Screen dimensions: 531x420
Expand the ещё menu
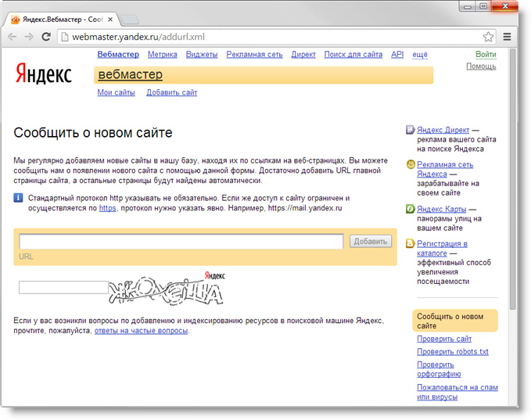[420, 55]
